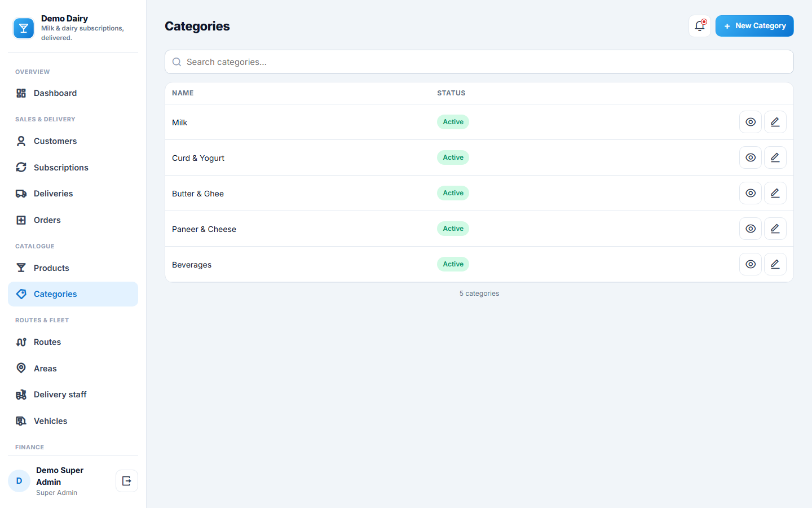Click the user avatar with letter D
The image size is (812, 508).
coord(19,481)
